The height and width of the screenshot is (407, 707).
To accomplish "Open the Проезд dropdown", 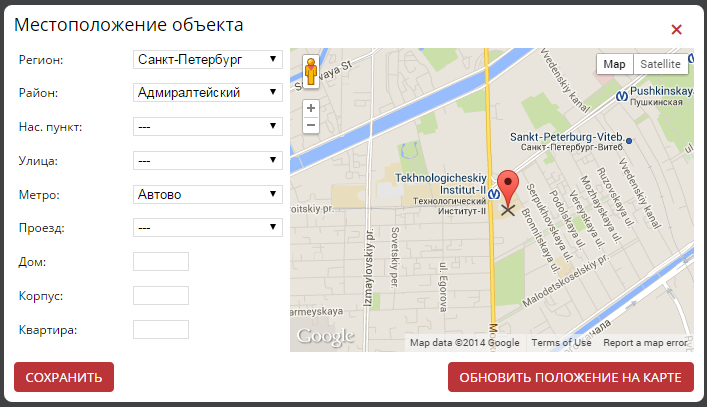I will click(208, 228).
